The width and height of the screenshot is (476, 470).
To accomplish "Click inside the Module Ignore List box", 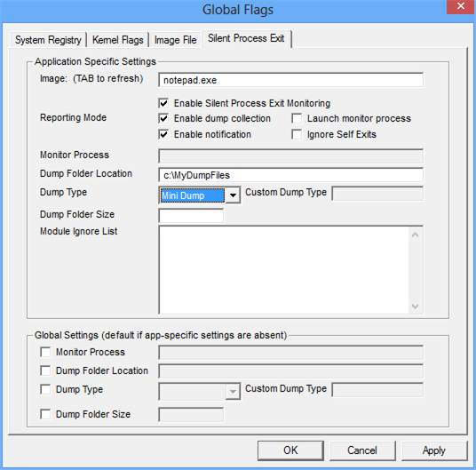I will click(x=283, y=270).
